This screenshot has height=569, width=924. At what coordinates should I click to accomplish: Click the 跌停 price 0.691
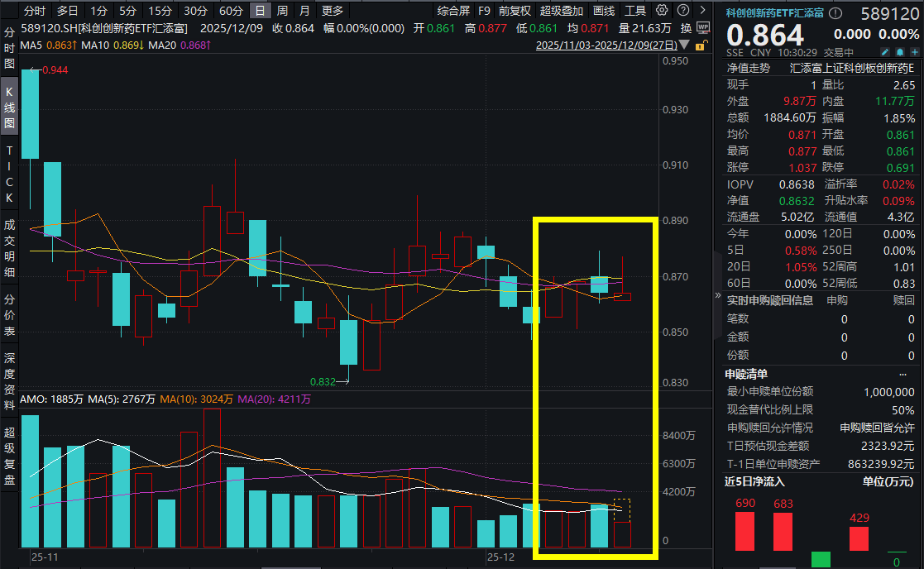pos(901,168)
